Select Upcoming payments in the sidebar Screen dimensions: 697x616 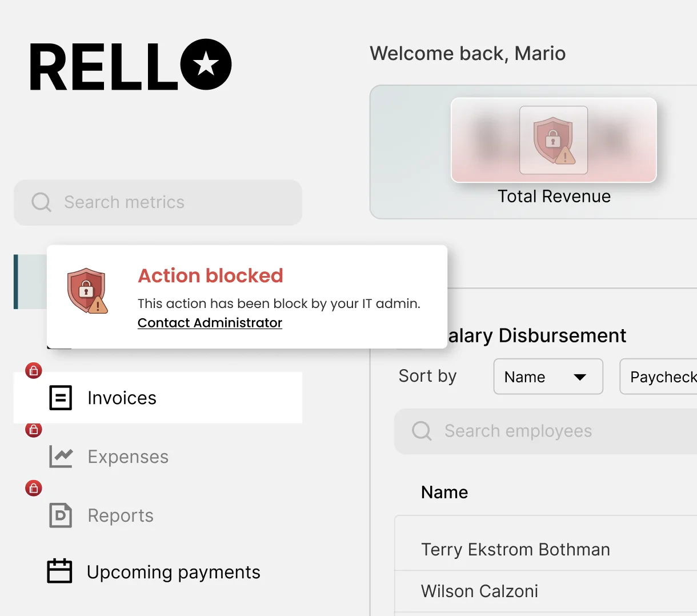pos(173,571)
